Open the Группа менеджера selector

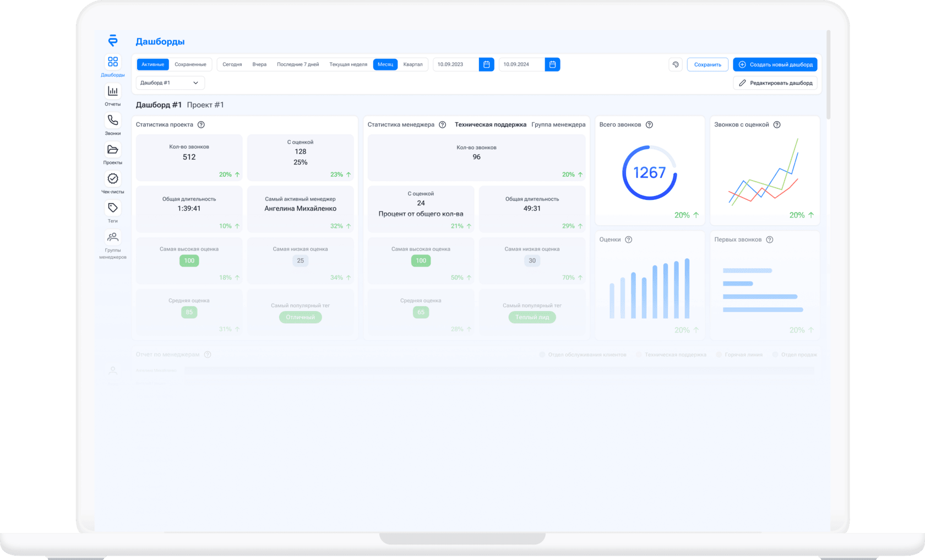click(x=558, y=124)
